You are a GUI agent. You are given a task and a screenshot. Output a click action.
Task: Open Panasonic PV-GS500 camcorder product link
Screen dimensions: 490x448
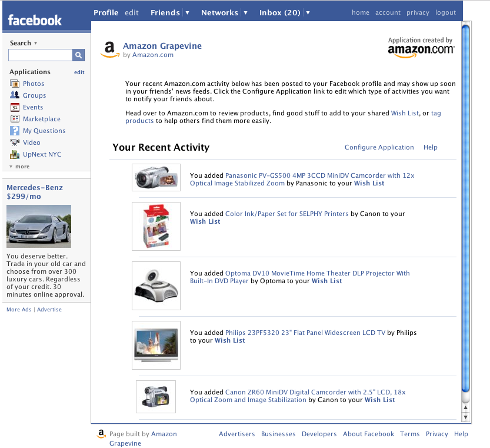point(302,180)
